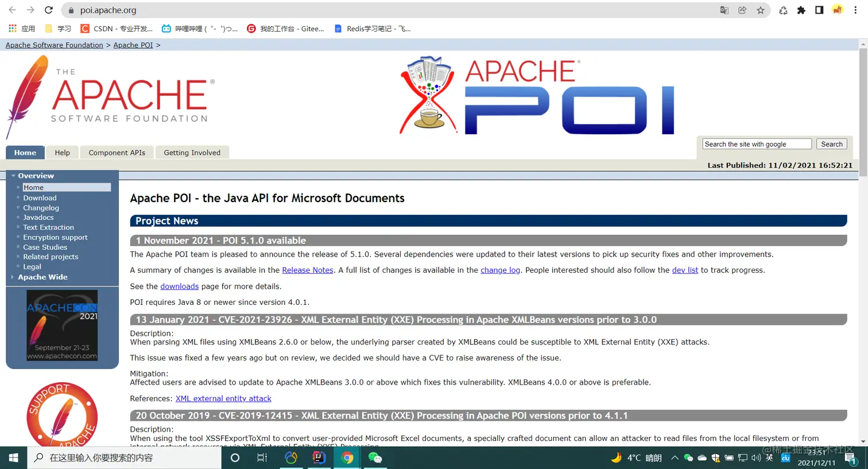The image size is (868, 469).
Task: Click the ApacheCon 2021 banner
Action: click(62, 325)
